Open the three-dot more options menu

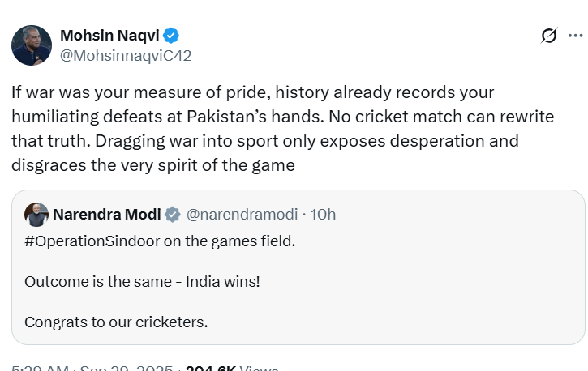coord(575,36)
